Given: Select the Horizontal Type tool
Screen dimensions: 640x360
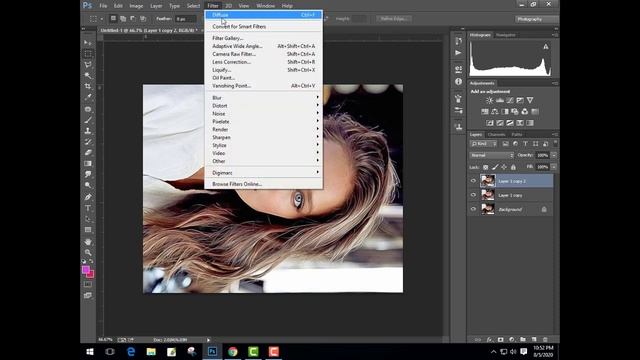Looking at the screenshot, I should tap(88, 208).
